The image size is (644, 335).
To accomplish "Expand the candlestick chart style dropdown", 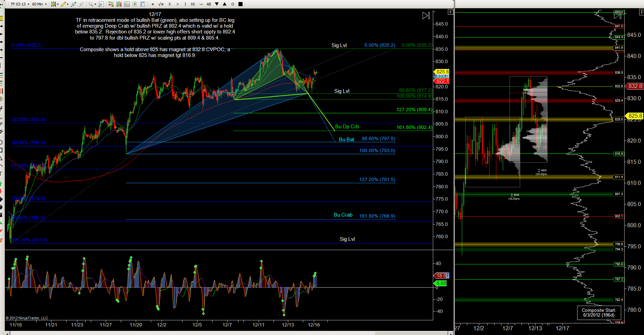I will [x=55, y=4].
